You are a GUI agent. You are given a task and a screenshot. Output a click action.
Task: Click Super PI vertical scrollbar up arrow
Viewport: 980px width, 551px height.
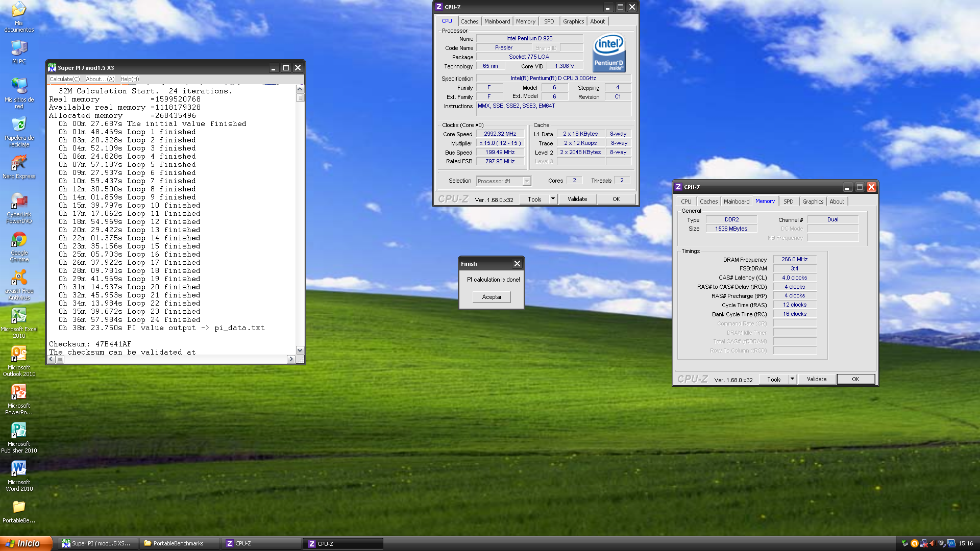(300, 89)
